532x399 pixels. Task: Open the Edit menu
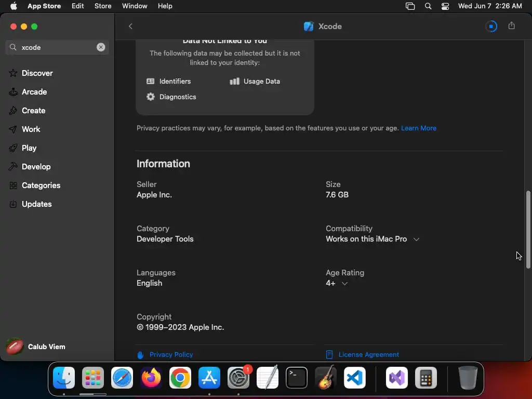(x=78, y=6)
